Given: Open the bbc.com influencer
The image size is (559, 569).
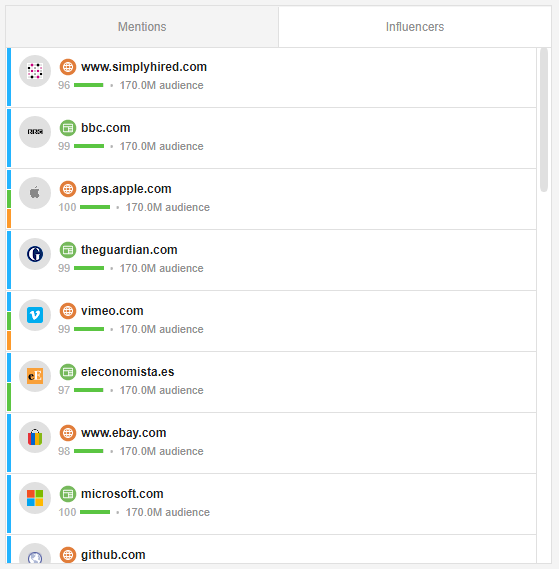Looking at the screenshot, I should click(x=105, y=128).
